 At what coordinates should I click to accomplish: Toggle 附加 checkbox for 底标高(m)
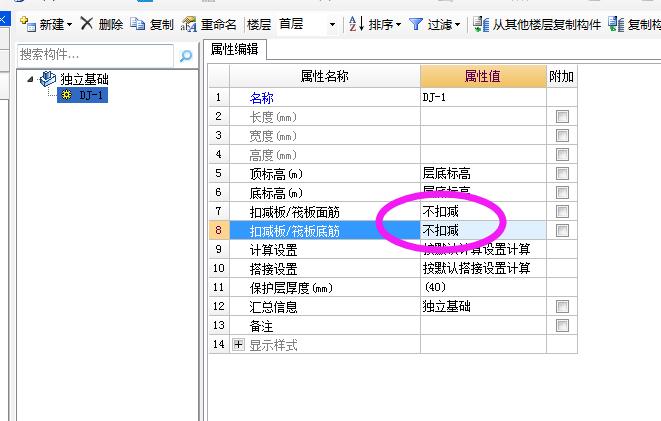point(562,192)
